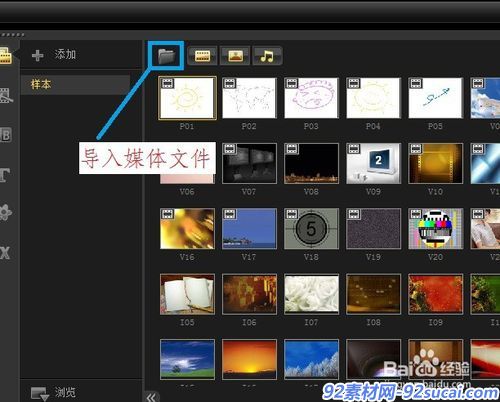Select the 样本 library folder
The width and height of the screenshot is (500, 402).
pyautogui.click(x=75, y=85)
